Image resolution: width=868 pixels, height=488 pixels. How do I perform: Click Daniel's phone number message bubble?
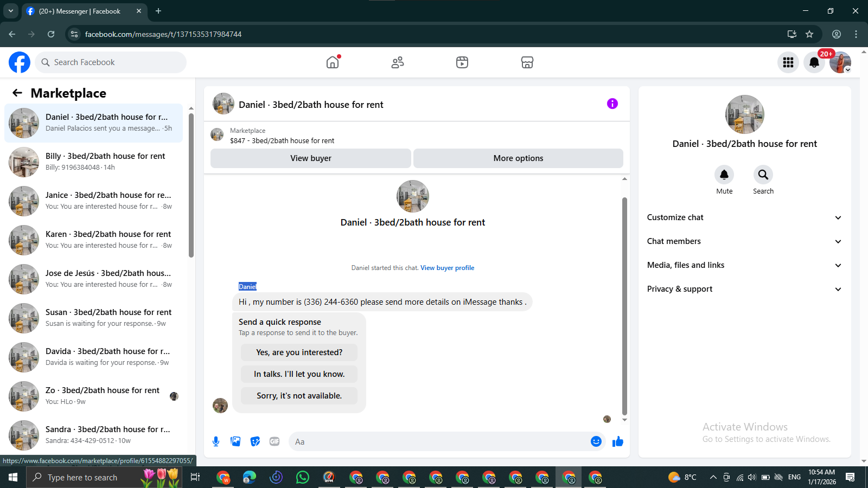pyautogui.click(x=382, y=302)
